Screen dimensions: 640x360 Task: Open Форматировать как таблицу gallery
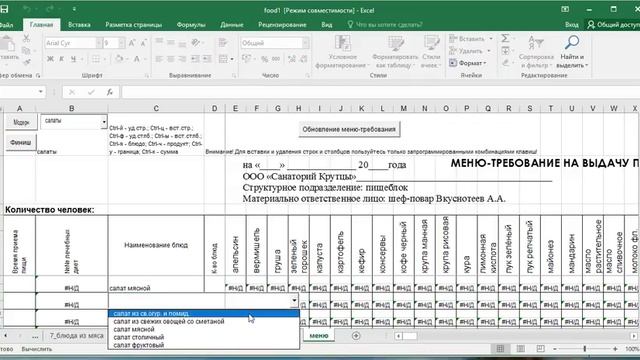[395, 52]
